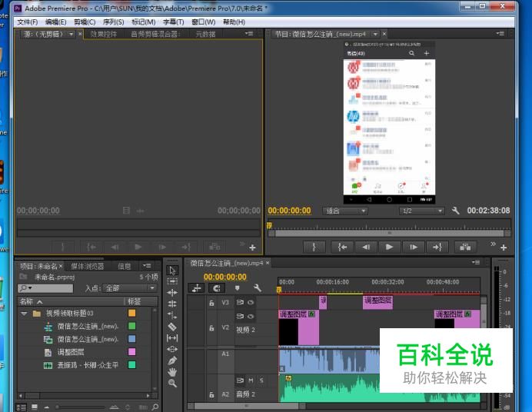Screen dimensions: 532x412
Task: Mute audio track A2
Action: click(251, 380)
